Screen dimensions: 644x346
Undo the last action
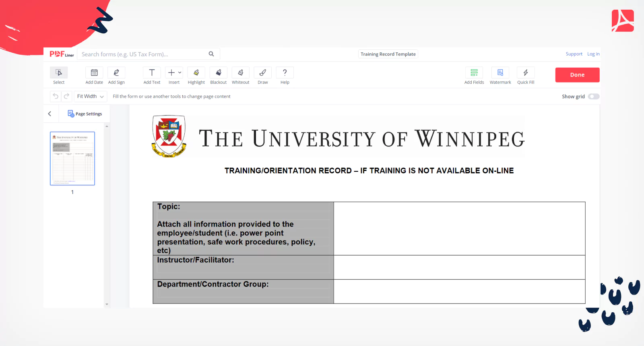(x=56, y=96)
